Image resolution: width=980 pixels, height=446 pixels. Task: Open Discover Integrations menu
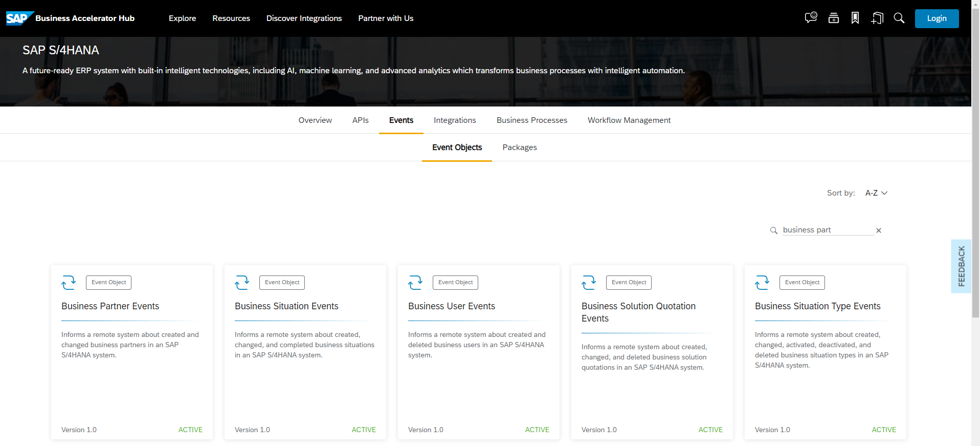pyautogui.click(x=304, y=18)
